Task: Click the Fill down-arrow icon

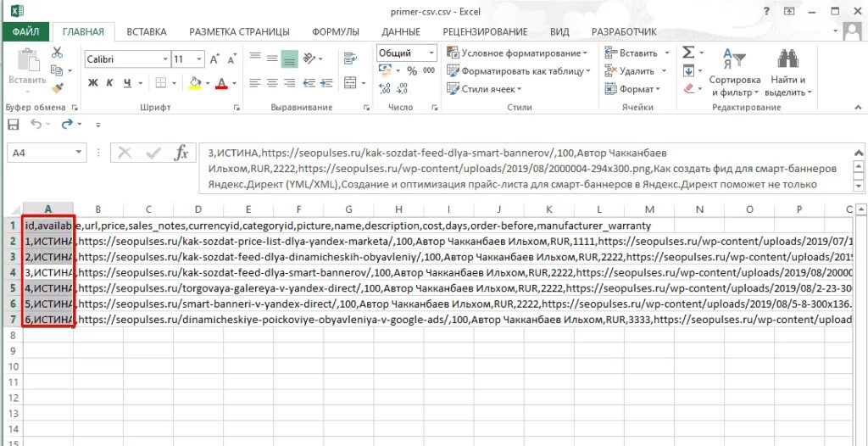Action: click(x=688, y=70)
